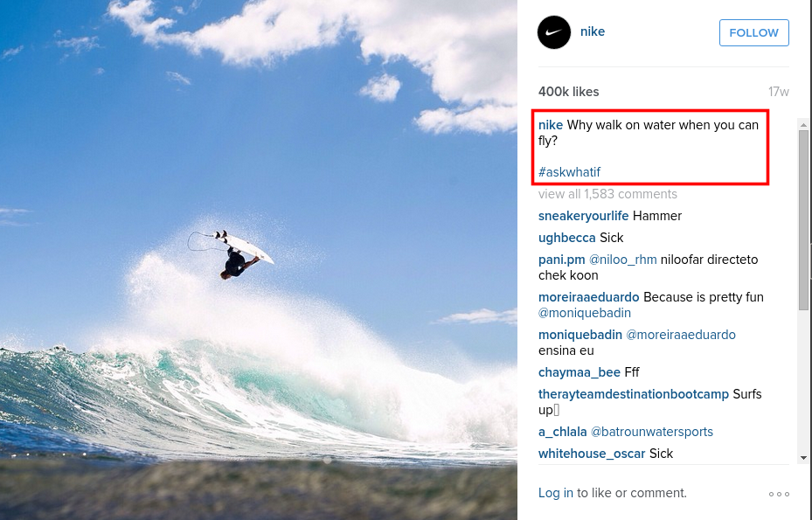The image size is (812, 520).
Task: Click the surfer photo
Action: 259,260
